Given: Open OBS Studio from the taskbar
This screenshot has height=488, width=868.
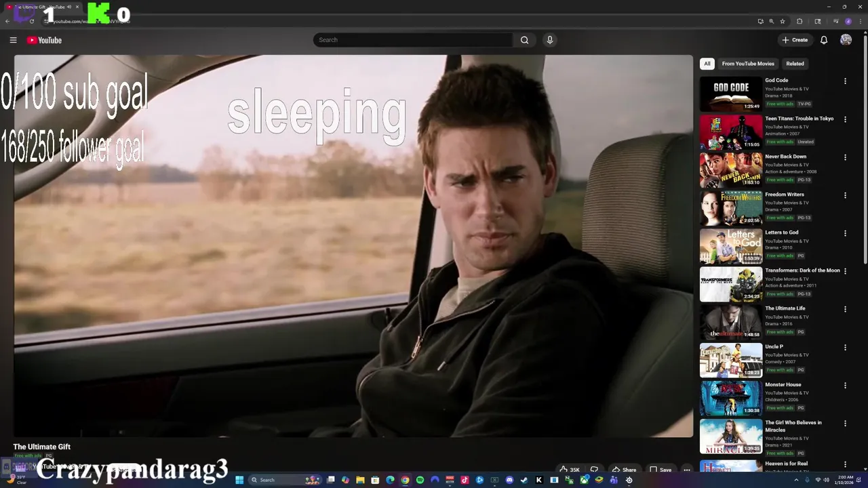Looking at the screenshot, I should [629, 480].
